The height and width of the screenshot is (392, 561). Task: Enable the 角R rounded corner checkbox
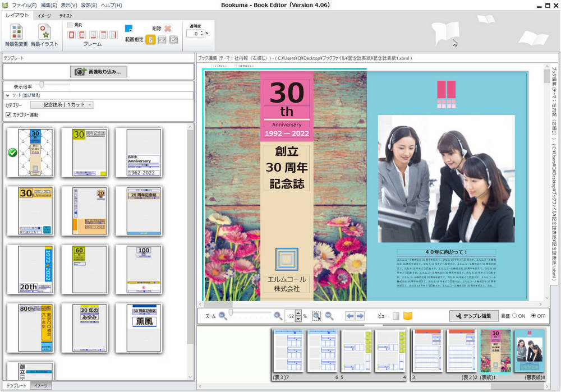tap(70, 25)
